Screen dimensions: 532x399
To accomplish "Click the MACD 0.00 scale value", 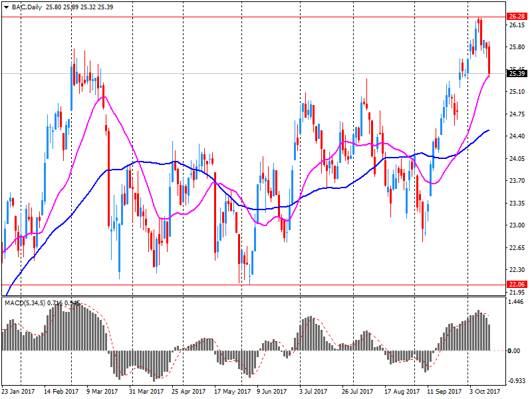I will pos(514,350).
